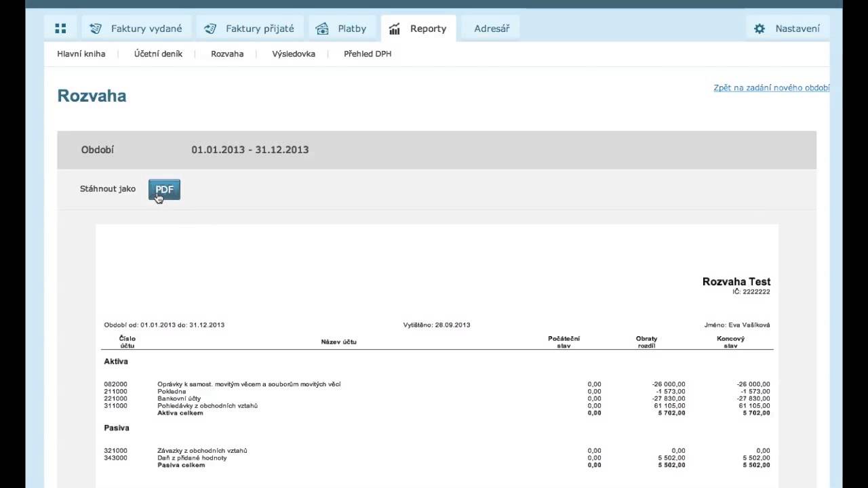
Task: Click Jméno: Eva Vašíková text
Action: point(738,325)
